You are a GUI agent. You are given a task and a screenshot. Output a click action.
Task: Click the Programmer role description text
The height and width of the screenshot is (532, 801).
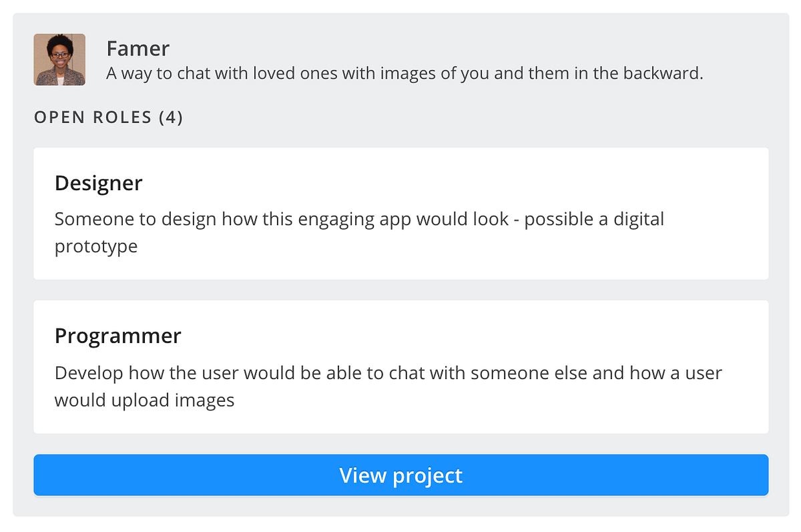tap(388, 386)
